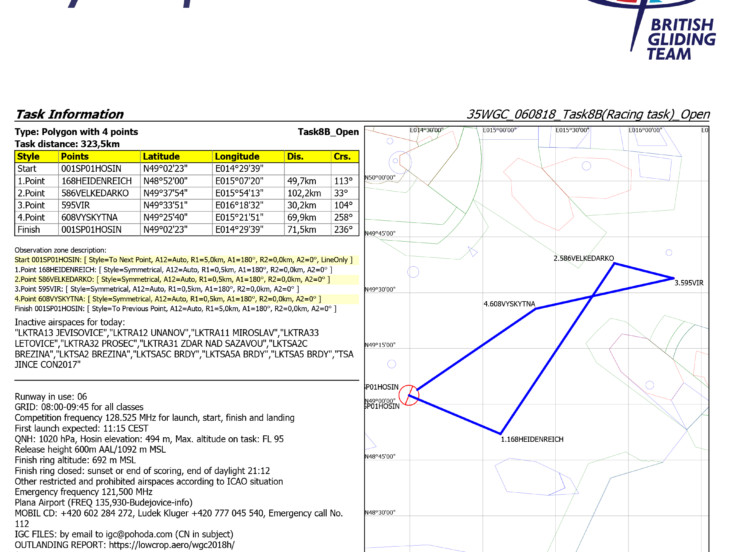The width and height of the screenshot is (730, 552).
Task: Select the Style column header
Action: tap(29, 157)
